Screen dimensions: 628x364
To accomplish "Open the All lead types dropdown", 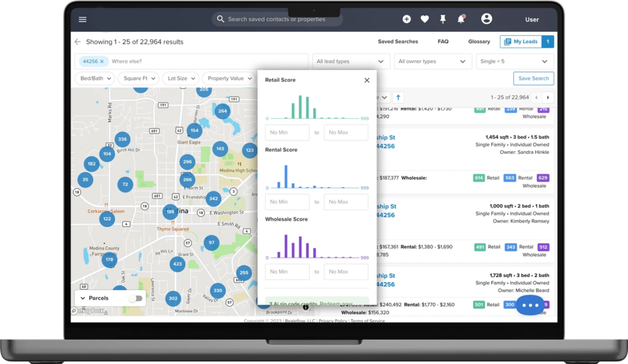I will point(350,61).
